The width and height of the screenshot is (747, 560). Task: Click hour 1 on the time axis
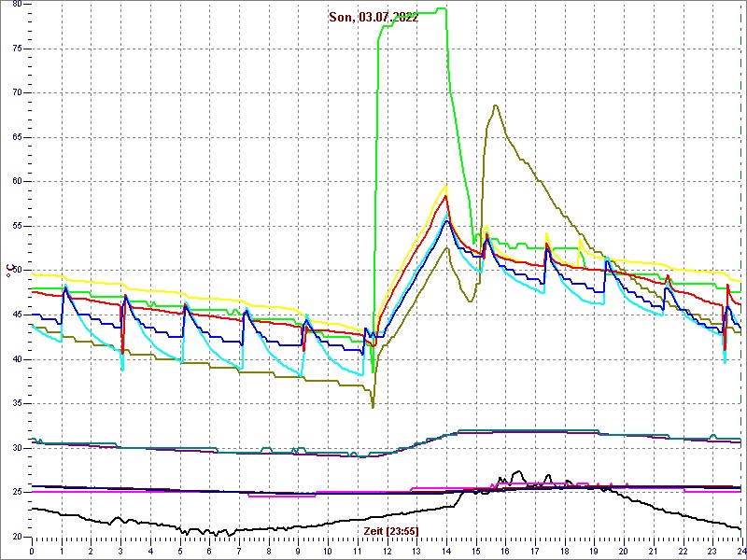pos(62,552)
